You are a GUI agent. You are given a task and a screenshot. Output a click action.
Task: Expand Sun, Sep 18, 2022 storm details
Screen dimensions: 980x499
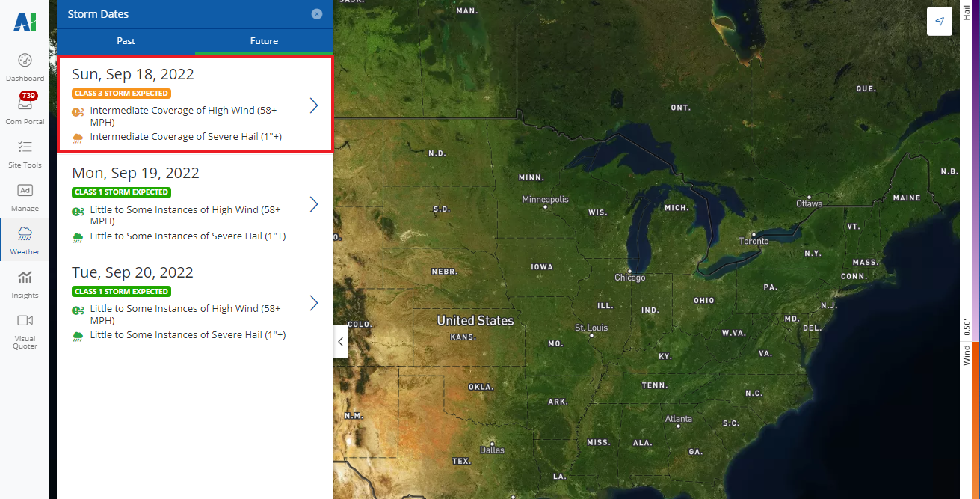(314, 105)
